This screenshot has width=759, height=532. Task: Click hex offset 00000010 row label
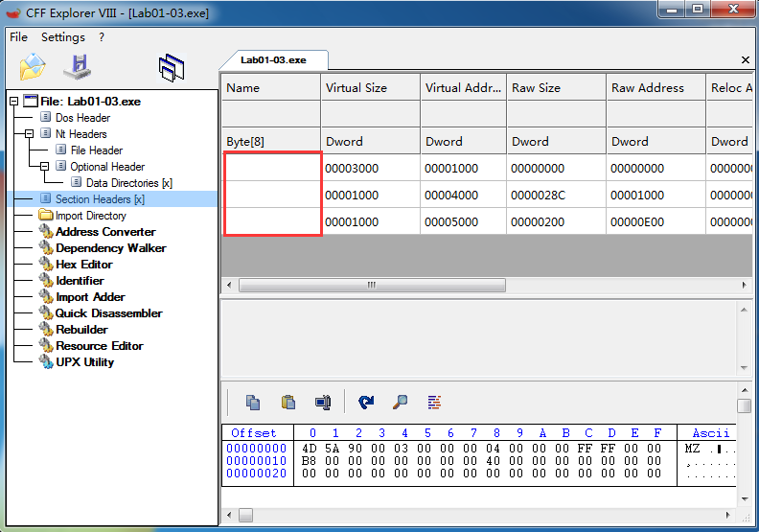pos(257,461)
